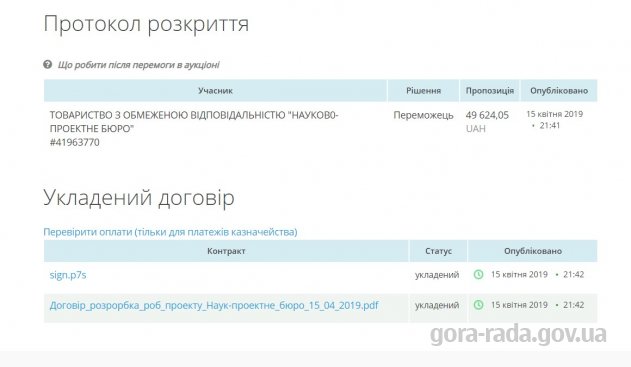The height and width of the screenshot is (367, 631).
Task: Click the green clock icon in pdf contract row
Action: coord(478,305)
